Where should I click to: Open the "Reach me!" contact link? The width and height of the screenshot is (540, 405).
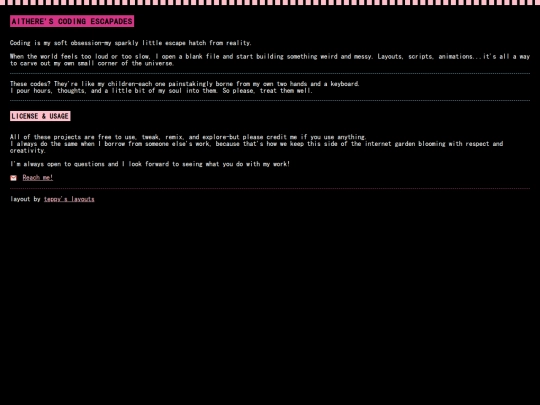point(38,178)
